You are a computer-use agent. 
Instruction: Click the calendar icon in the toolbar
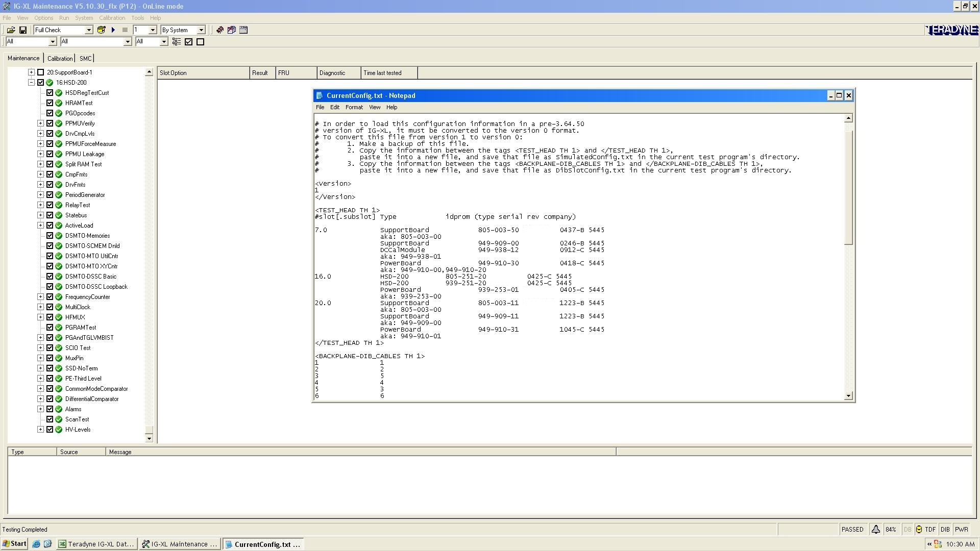[243, 30]
